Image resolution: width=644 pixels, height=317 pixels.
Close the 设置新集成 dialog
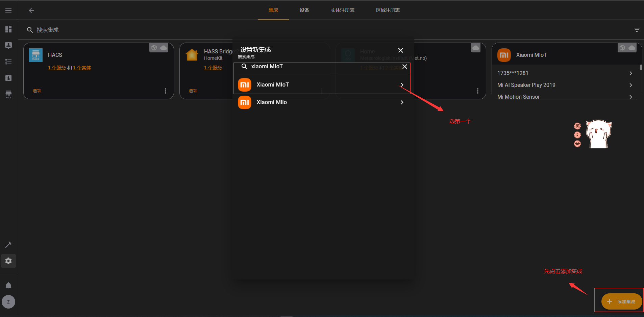pos(401,50)
